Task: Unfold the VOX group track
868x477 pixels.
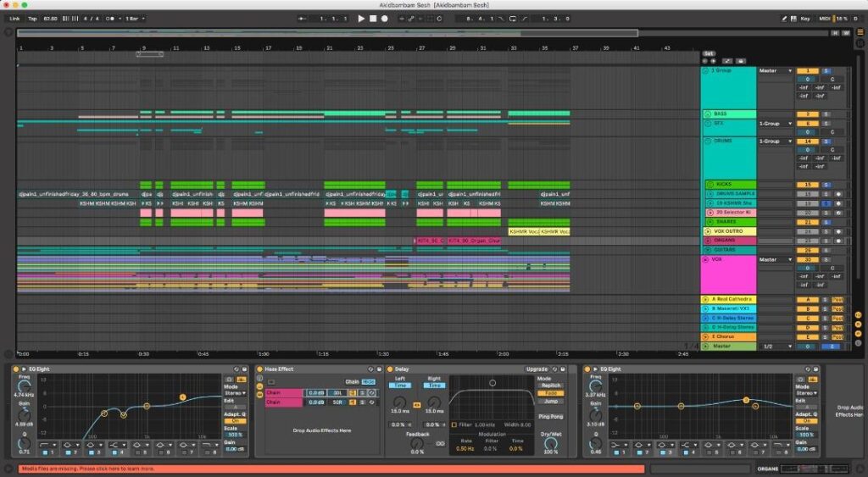Action: 707,260
